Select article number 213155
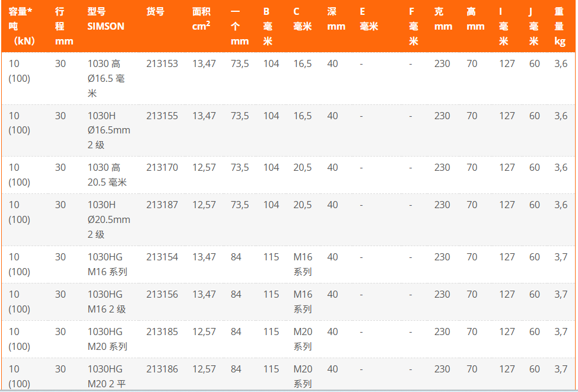The width and height of the screenshot is (578, 392). (162, 116)
